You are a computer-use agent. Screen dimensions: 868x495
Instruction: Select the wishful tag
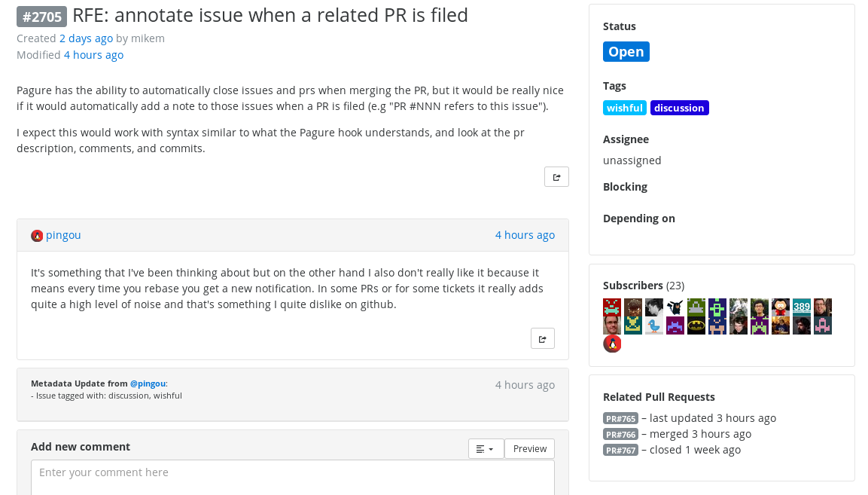click(624, 108)
